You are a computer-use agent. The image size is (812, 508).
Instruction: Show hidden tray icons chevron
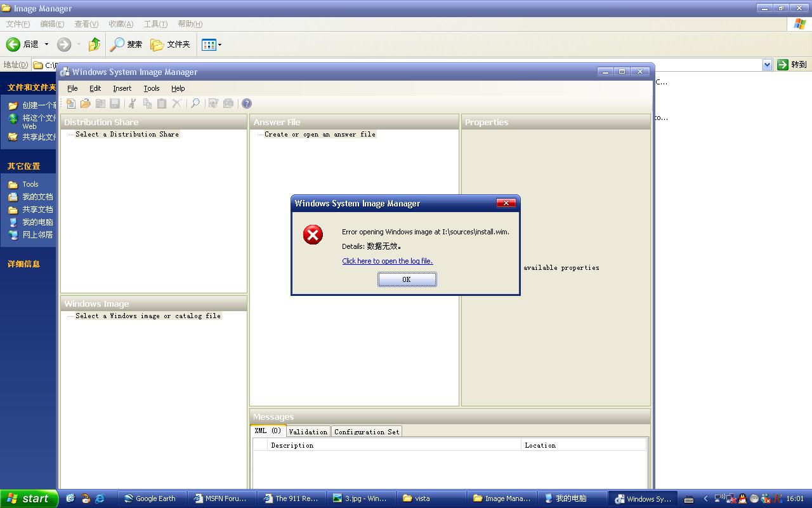tap(705, 499)
